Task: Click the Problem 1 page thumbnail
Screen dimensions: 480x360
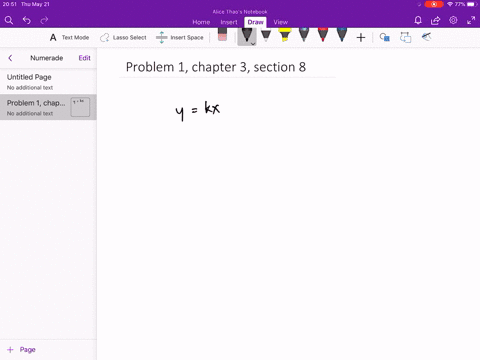Action: point(80,107)
